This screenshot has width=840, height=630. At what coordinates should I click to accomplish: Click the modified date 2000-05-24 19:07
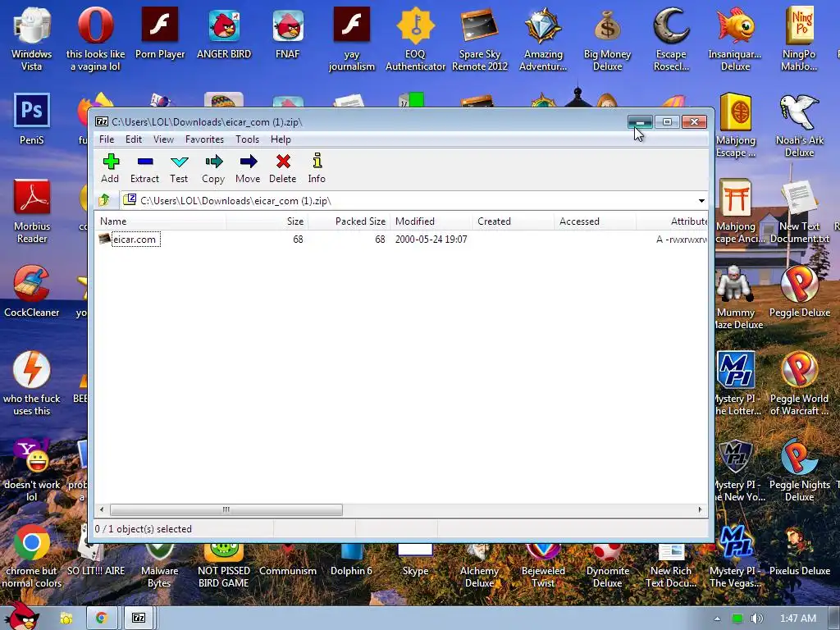click(431, 240)
